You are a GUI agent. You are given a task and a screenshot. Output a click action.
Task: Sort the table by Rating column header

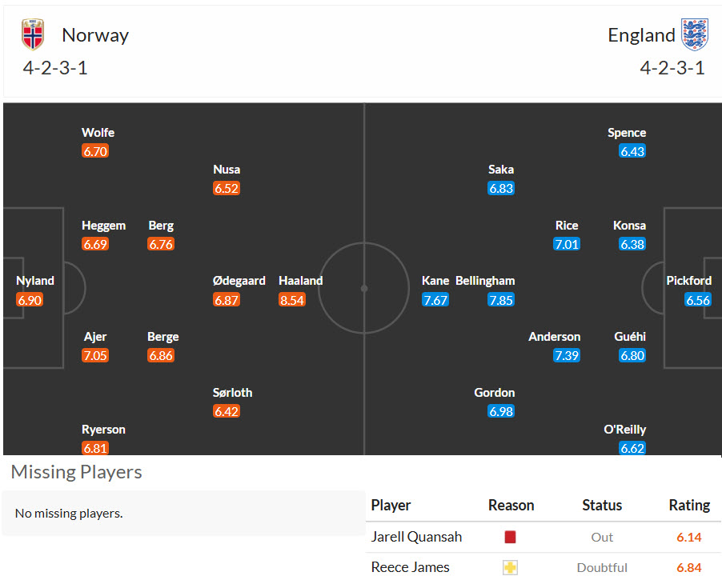(x=689, y=505)
